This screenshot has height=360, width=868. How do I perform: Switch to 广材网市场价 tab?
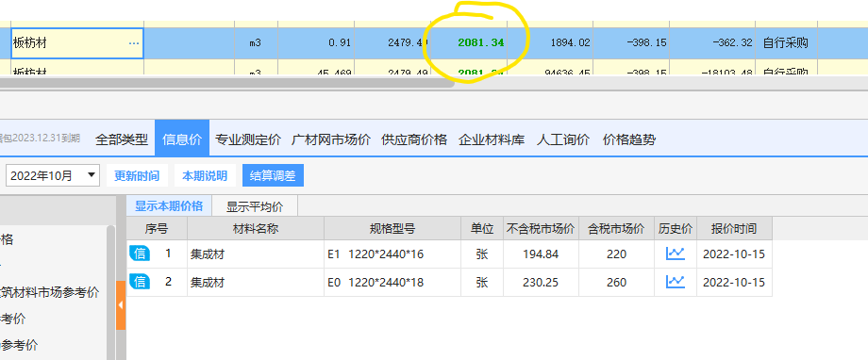(331, 139)
